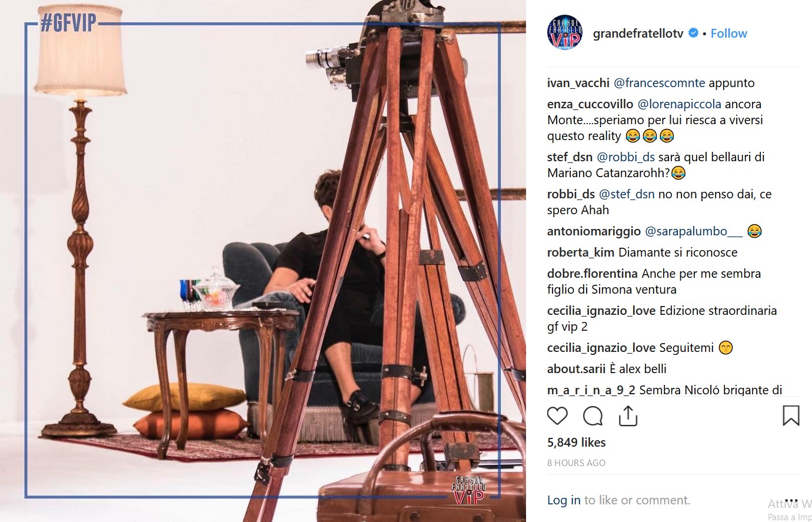Screen dimensions: 812x522
Task: Click the verified badge next to grandefratellotv
Action: (693, 33)
